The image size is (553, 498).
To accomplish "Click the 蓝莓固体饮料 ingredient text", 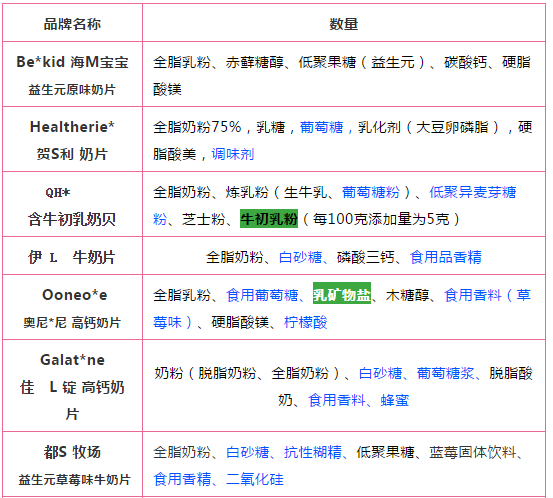I will (473, 452).
